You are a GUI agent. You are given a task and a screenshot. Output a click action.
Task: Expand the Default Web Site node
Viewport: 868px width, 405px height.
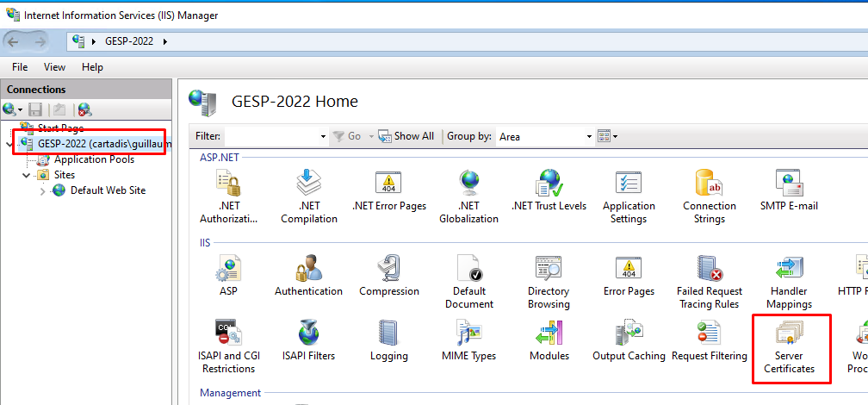pos(43,191)
